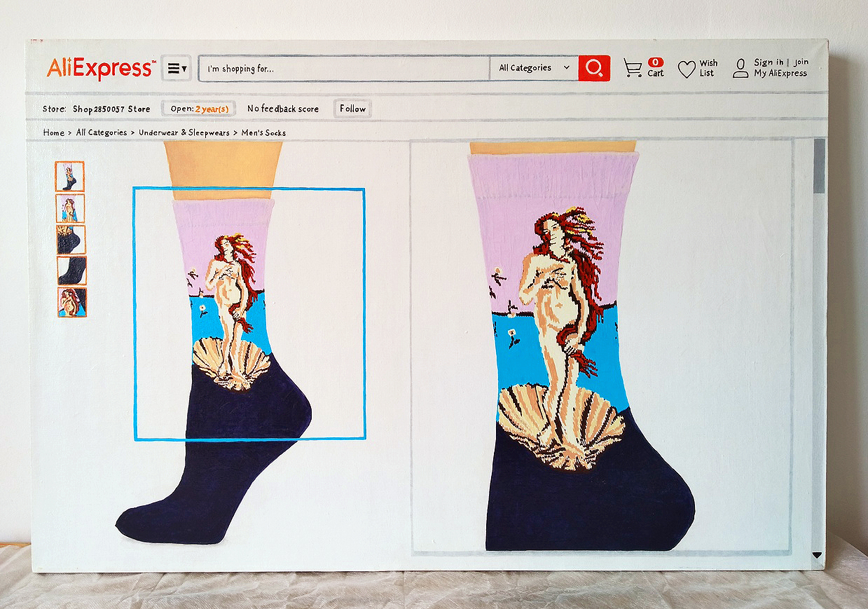The image size is (868, 609).
Task: Open Underwear & Sleepwears breadcrumb
Action: (x=184, y=132)
